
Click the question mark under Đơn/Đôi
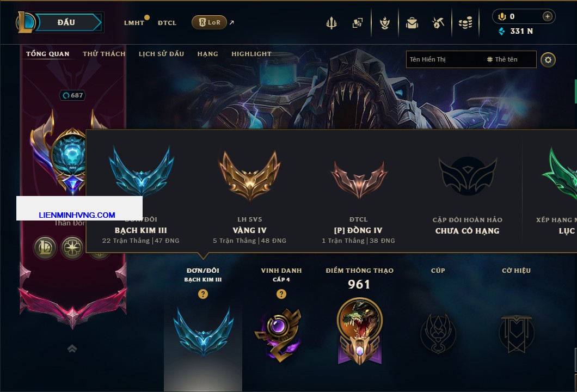(202, 293)
